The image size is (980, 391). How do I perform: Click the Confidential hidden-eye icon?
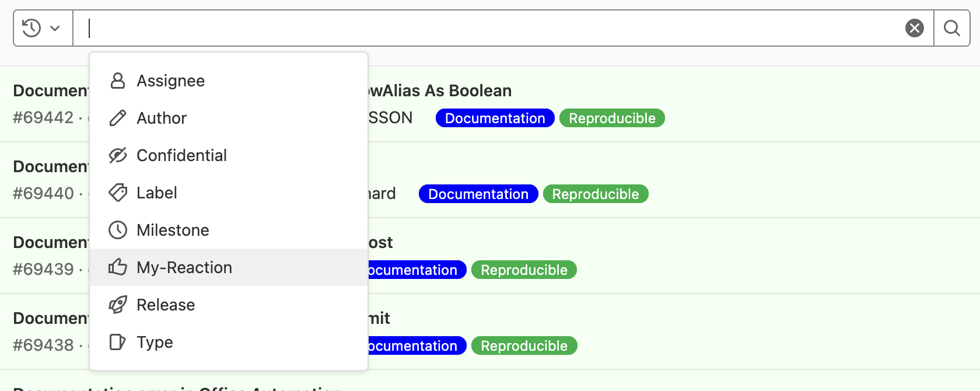pyautogui.click(x=118, y=155)
